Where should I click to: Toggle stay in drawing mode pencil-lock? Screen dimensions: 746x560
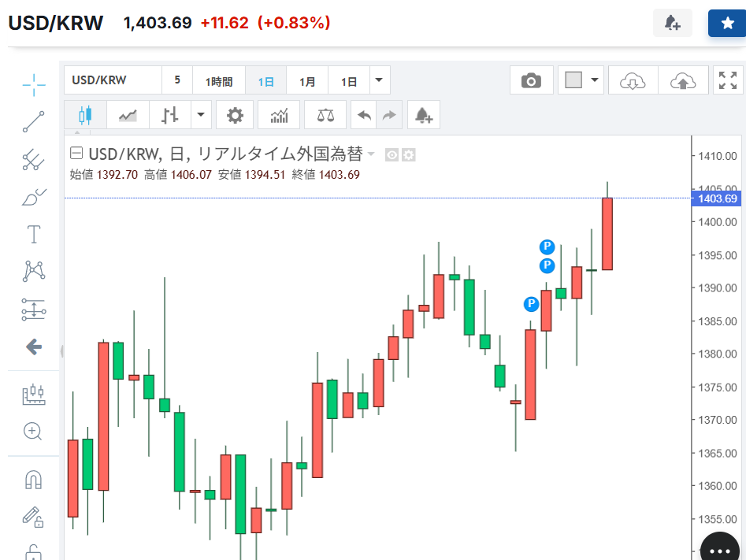coord(33,517)
